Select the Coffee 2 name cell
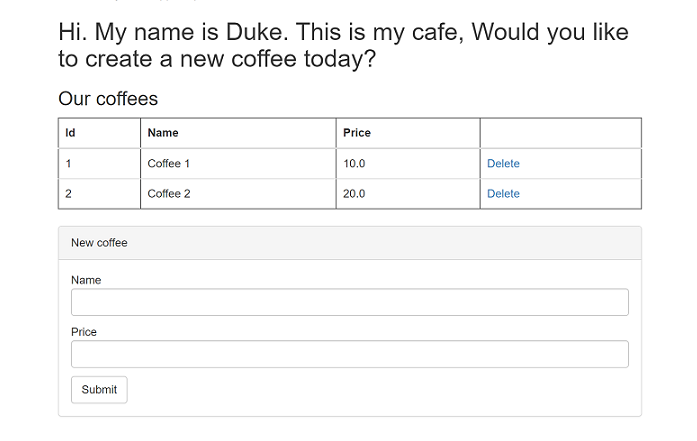The width and height of the screenshot is (697, 441). point(168,194)
